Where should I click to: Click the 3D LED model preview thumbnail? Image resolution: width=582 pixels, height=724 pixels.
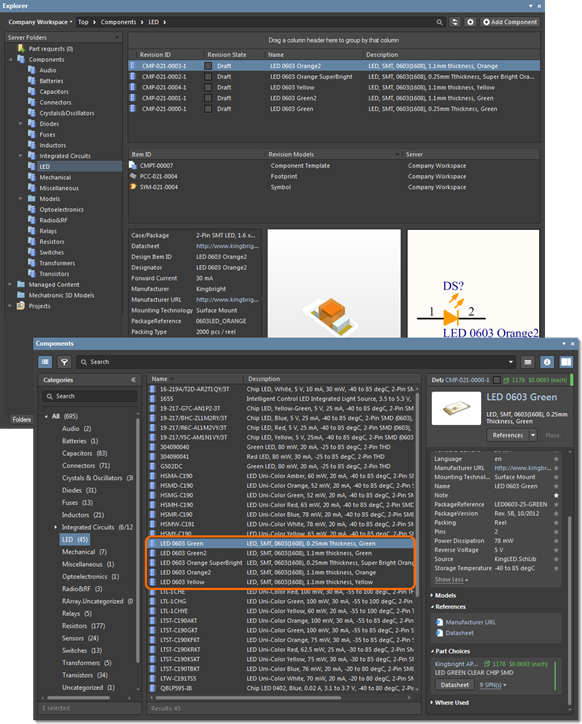click(x=334, y=283)
